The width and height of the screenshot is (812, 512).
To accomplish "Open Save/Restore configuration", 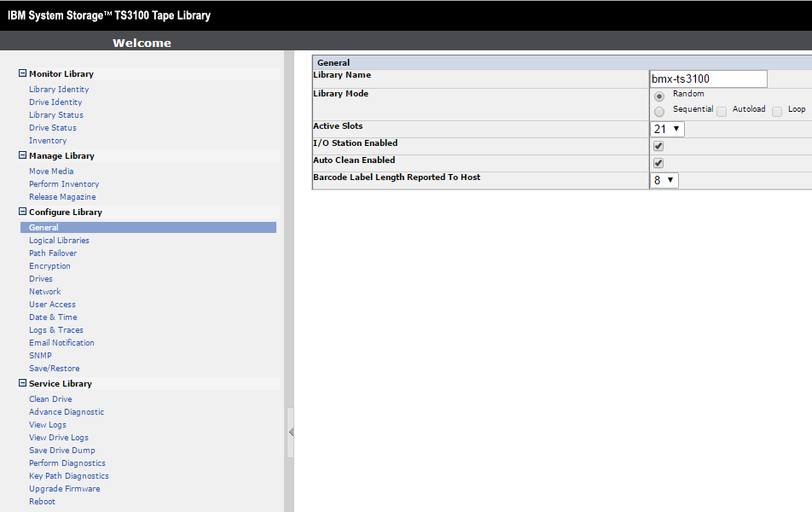I will coord(55,369).
